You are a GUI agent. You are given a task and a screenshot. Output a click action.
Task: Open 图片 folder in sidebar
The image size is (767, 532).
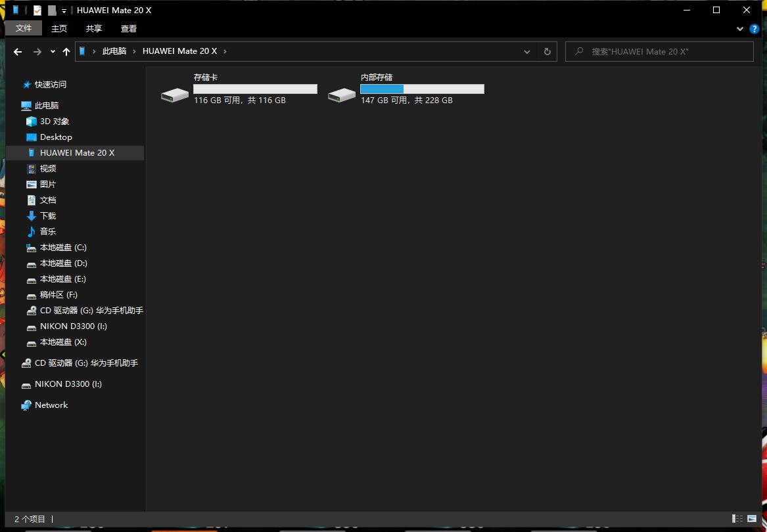(48, 185)
